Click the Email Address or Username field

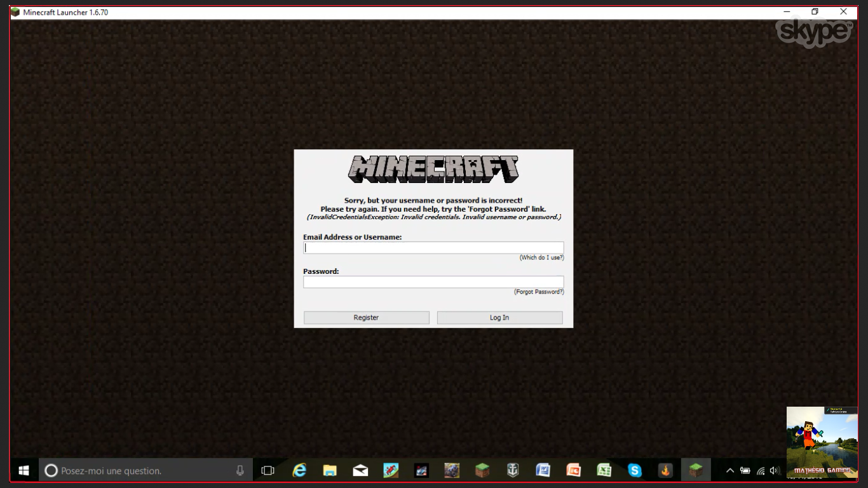(433, 248)
